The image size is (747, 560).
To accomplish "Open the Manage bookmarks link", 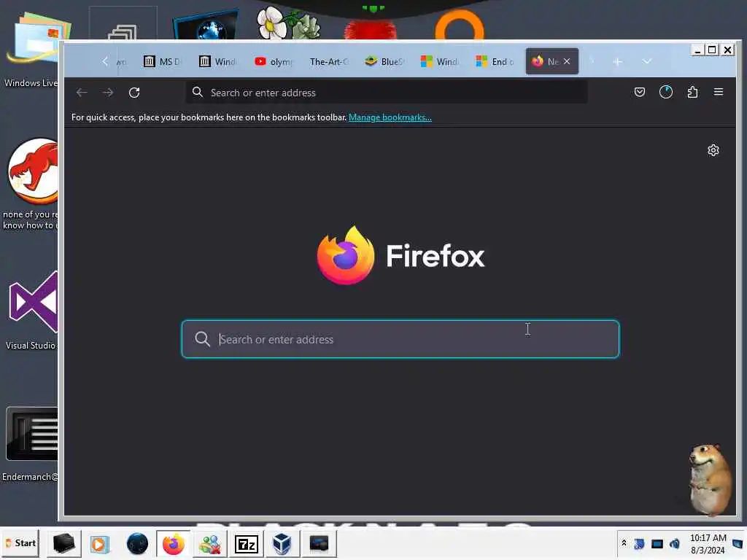I will 390,117.
